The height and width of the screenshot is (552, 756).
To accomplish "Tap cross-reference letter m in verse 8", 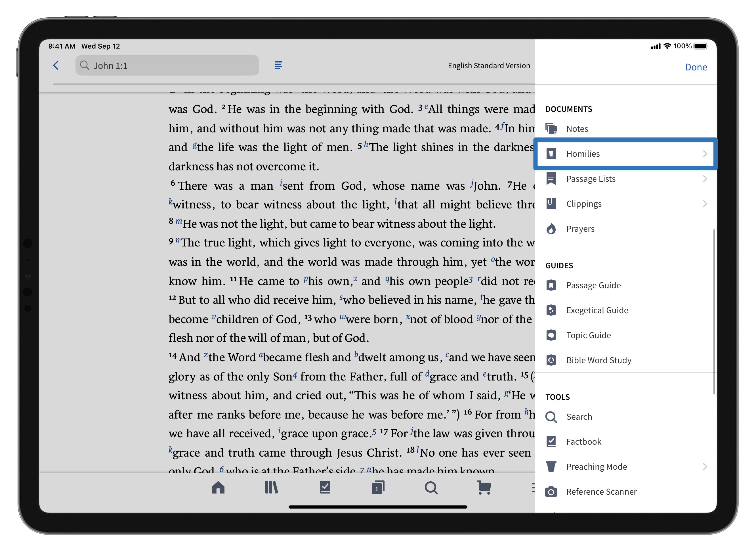I will click(179, 221).
